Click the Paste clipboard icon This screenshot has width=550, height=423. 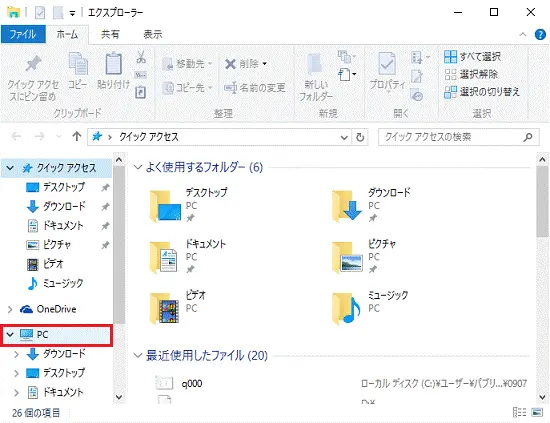(x=114, y=63)
